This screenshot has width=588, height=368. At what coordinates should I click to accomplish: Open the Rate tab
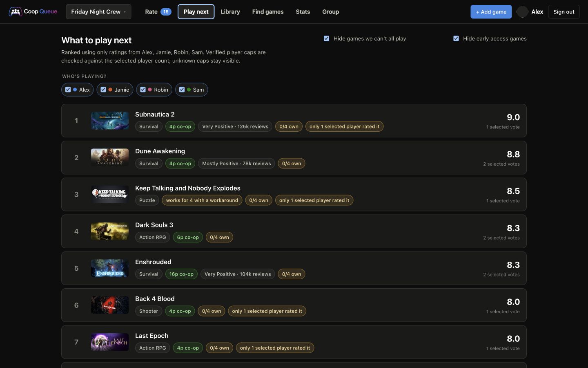click(x=158, y=11)
